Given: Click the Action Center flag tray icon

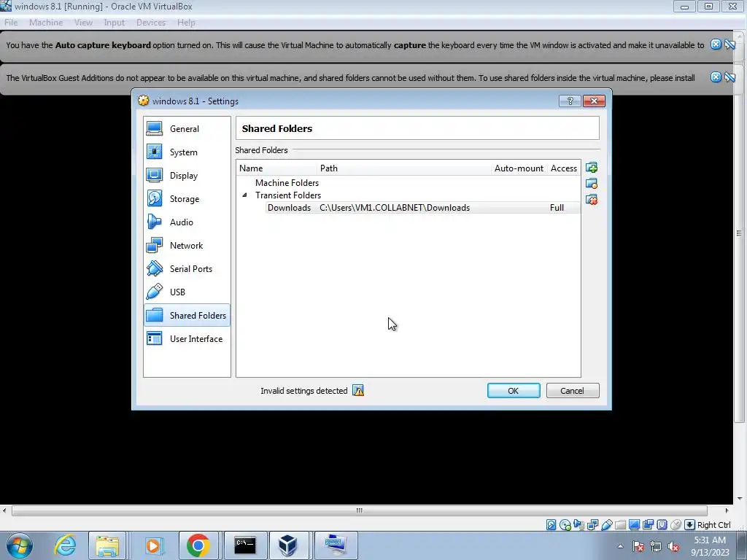Looking at the screenshot, I should (x=638, y=547).
